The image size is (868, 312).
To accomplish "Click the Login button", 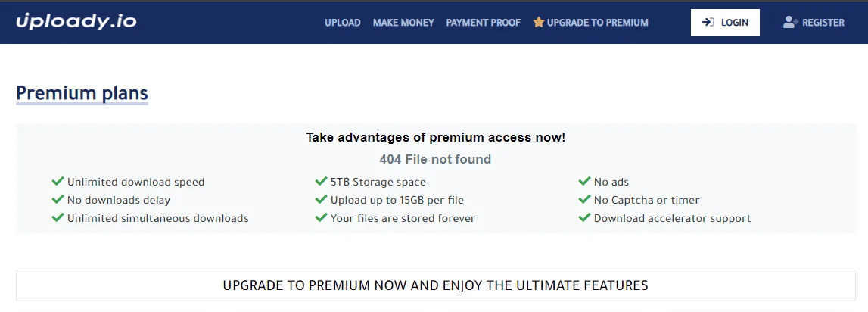I will [725, 23].
